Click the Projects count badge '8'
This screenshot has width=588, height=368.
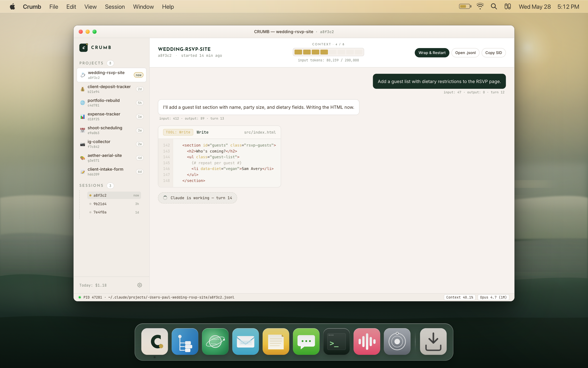point(110,63)
